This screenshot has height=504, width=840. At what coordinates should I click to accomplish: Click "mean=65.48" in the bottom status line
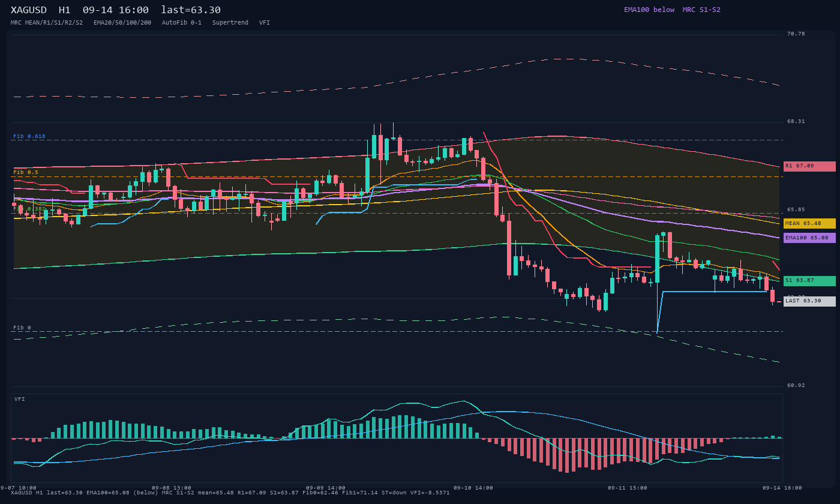(216, 493)
